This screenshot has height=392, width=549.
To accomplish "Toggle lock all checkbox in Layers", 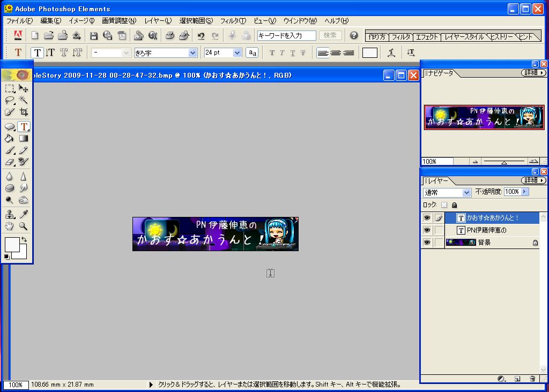I will pyautogui.click(x=454, y=205).
